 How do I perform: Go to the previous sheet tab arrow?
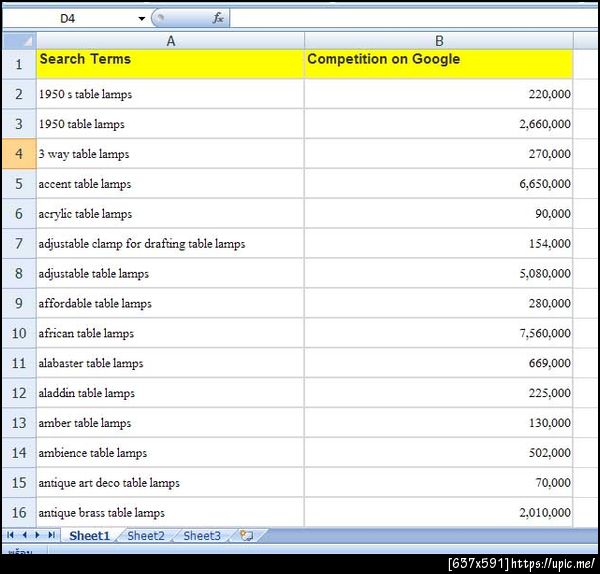point(24,535)
